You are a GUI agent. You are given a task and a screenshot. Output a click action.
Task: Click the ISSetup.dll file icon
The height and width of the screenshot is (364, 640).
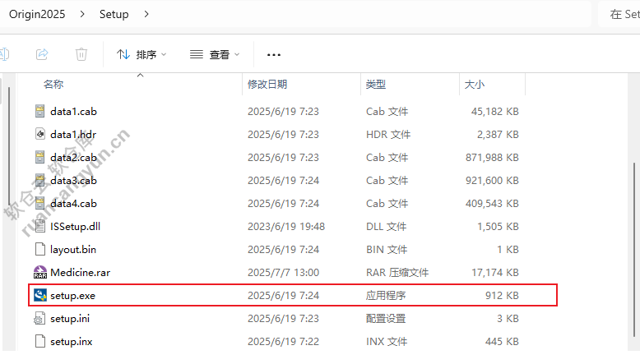pyautogui.click(x=40, y=226)
